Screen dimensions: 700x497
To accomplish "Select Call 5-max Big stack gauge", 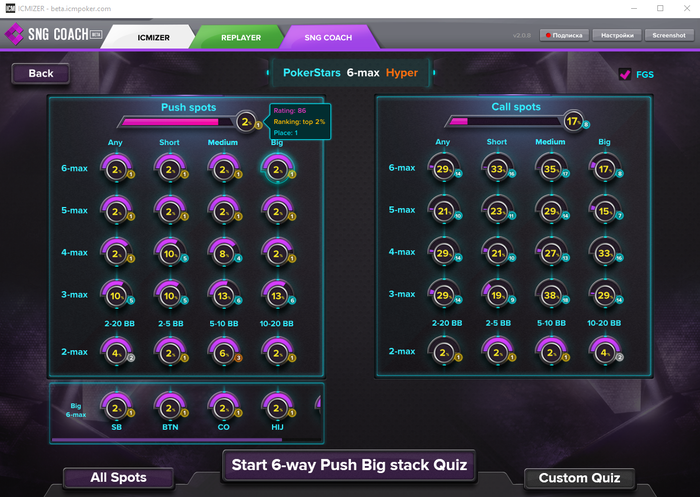I will pos(605,210).
